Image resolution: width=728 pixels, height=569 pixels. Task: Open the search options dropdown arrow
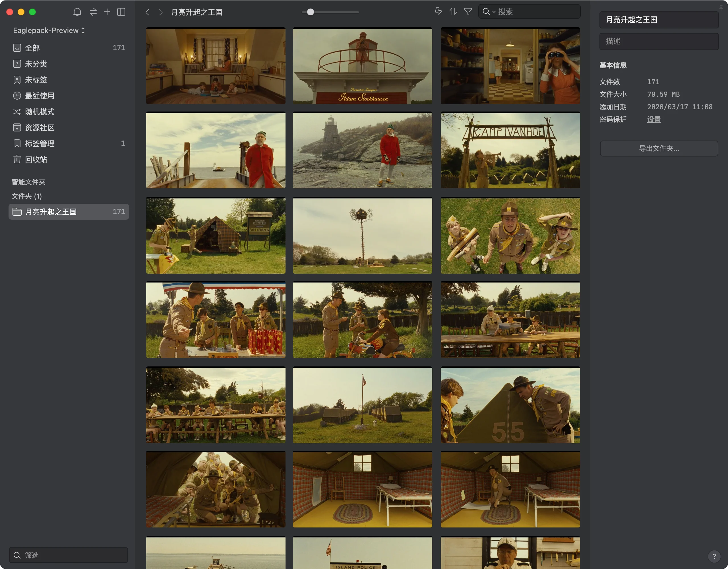[x=494, y=12]
